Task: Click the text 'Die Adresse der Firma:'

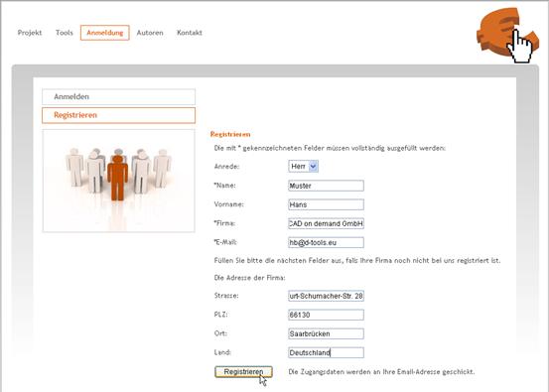Action: pyautogui.click(x=249, y=278)
